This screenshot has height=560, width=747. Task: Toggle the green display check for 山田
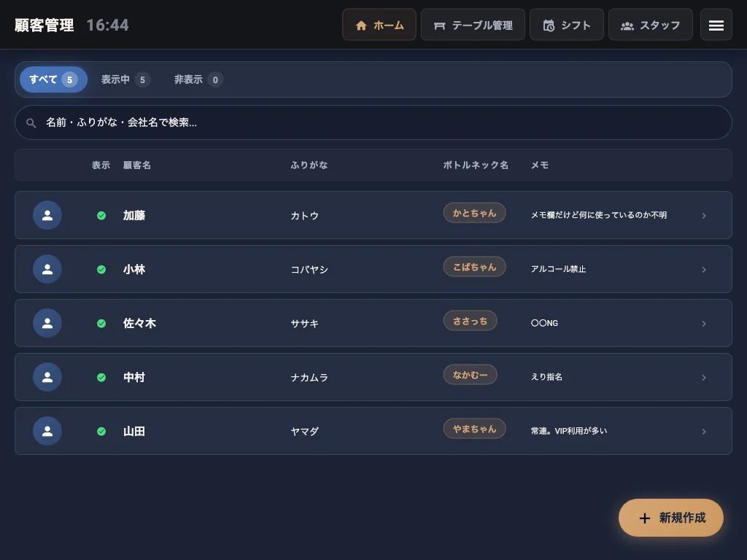click(x=101, y=432)
